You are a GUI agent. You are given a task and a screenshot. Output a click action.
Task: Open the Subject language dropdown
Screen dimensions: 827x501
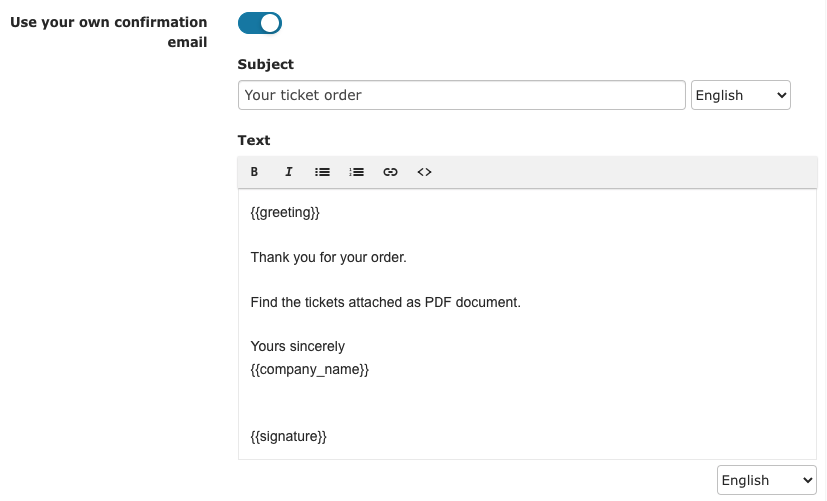[x=741, y=95]
